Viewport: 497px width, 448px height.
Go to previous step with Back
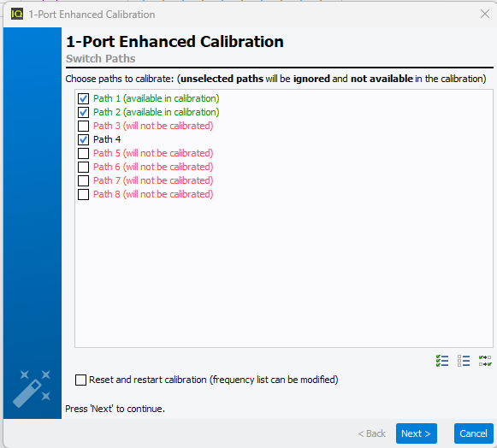click(x=371, y=433)
